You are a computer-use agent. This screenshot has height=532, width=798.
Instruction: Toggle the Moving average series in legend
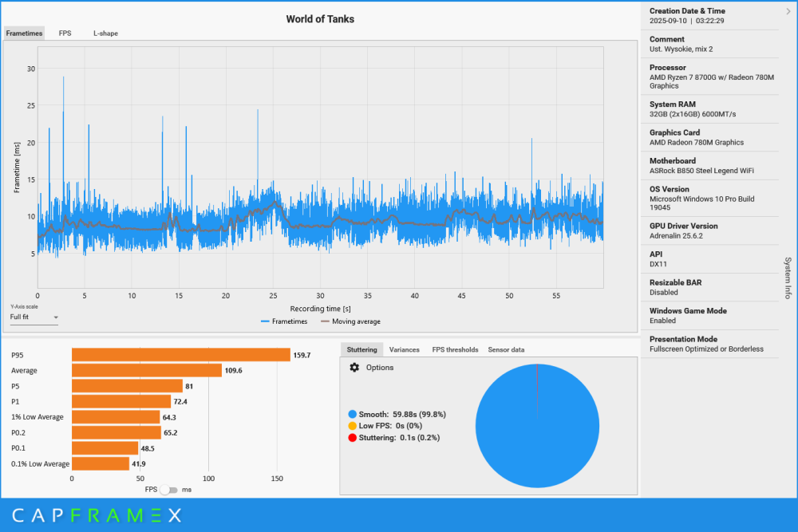(x=350, y=321)
